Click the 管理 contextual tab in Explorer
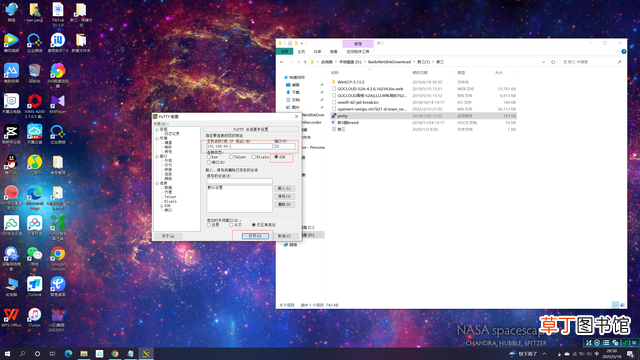The height and width of the screenshot is (360, 640). (x=358, y=44)
